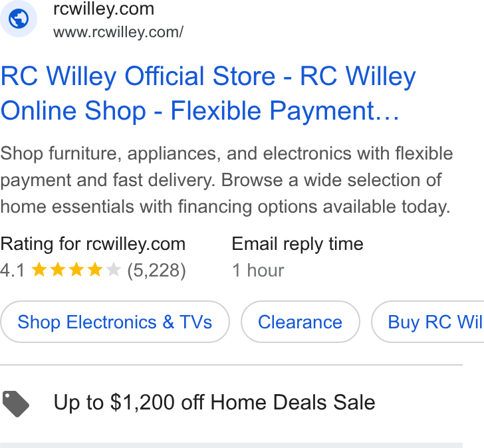Click the Shop furniture, appliances description snippet

tap(227, 180)
